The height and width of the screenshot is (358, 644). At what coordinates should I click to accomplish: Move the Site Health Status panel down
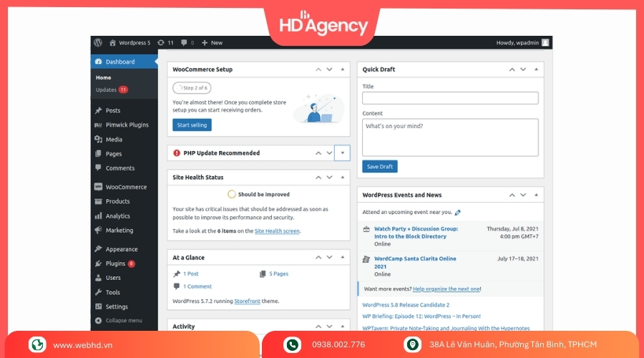[329, 177]
